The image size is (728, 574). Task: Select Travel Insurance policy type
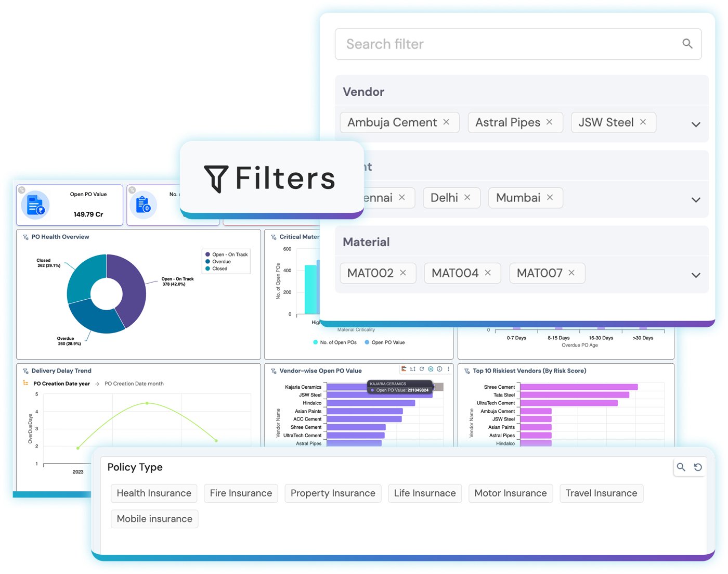601,493
